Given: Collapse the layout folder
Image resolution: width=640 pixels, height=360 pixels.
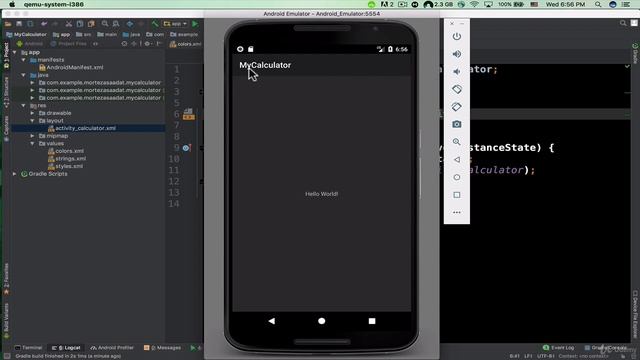Looking at the screenshot, I should [33, 121].
